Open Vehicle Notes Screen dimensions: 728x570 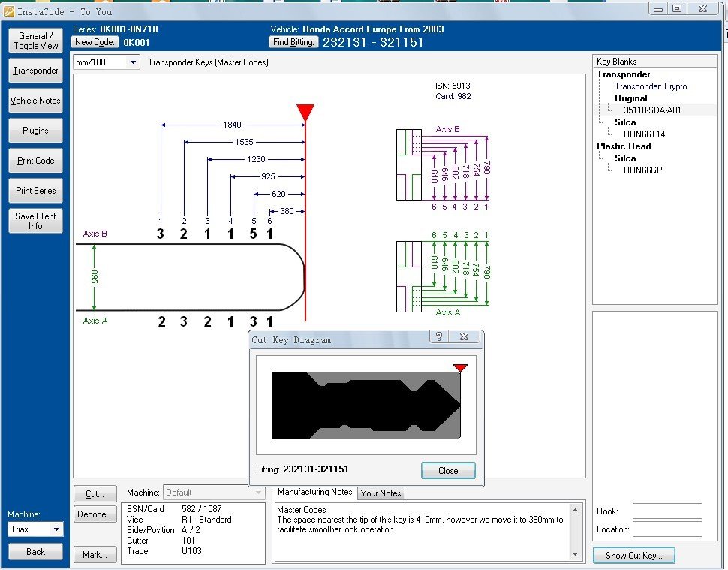pyautogui.click(x=36, y=101)
